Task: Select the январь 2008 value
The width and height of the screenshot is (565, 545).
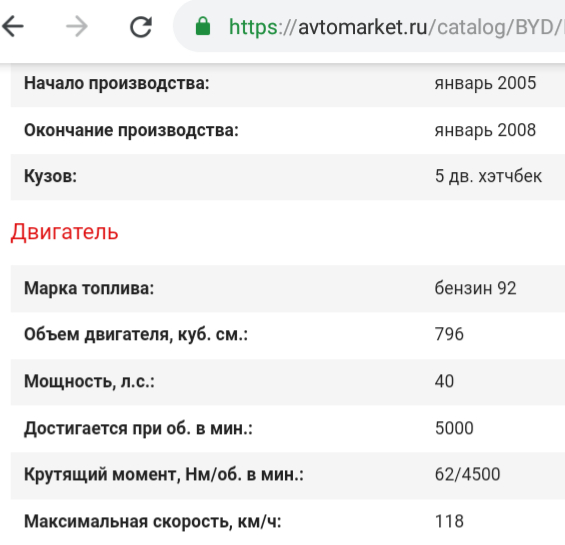Action: tap(485, 130)
